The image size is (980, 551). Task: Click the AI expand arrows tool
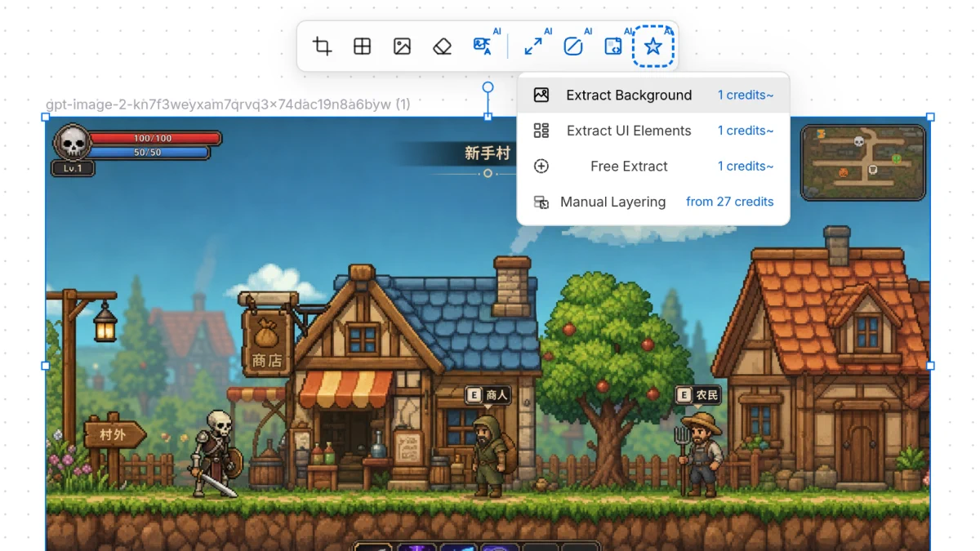point(533,47)
